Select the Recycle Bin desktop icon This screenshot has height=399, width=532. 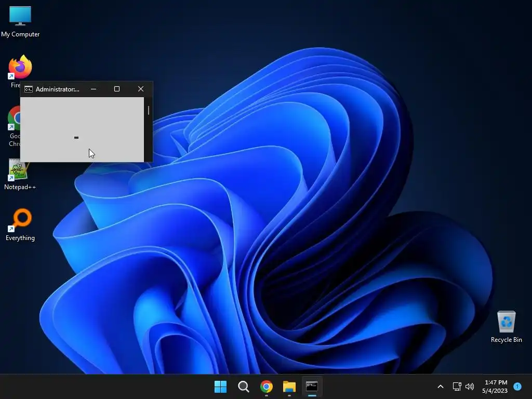[506, 326]
